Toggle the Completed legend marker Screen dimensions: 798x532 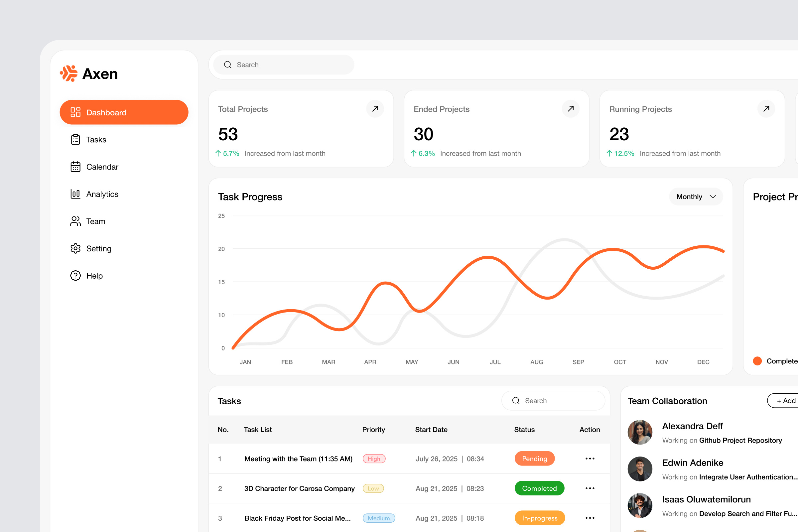click(757, 361)
